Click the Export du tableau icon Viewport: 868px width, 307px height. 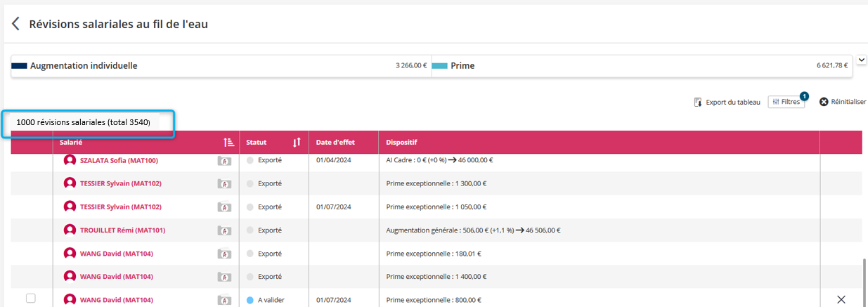698,102
